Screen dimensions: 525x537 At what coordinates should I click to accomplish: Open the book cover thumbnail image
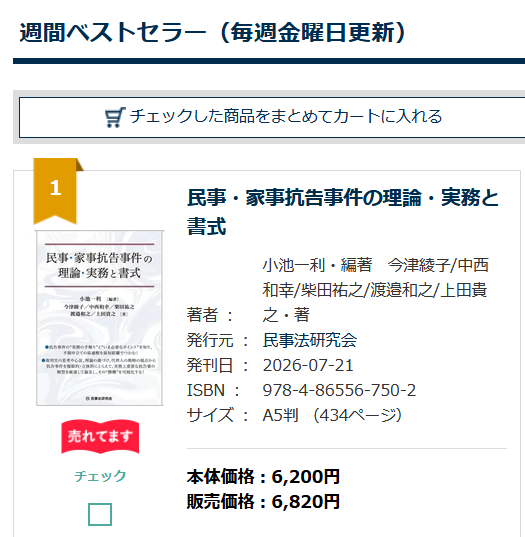pyautogui.click(x=100, y=318)
